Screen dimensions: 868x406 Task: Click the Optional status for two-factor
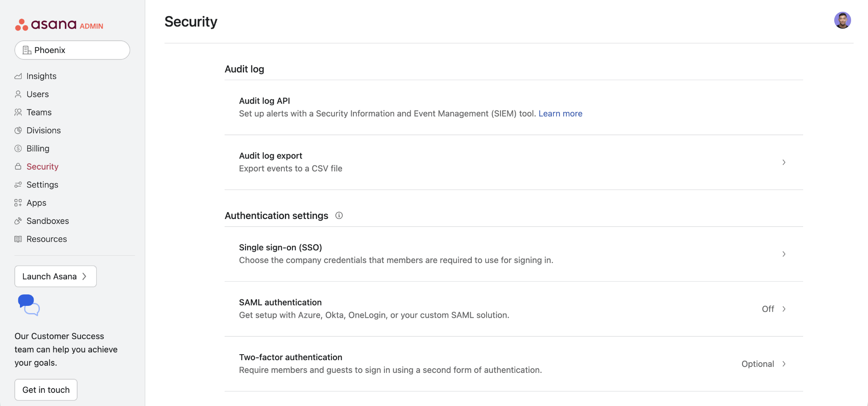point(757,364)
